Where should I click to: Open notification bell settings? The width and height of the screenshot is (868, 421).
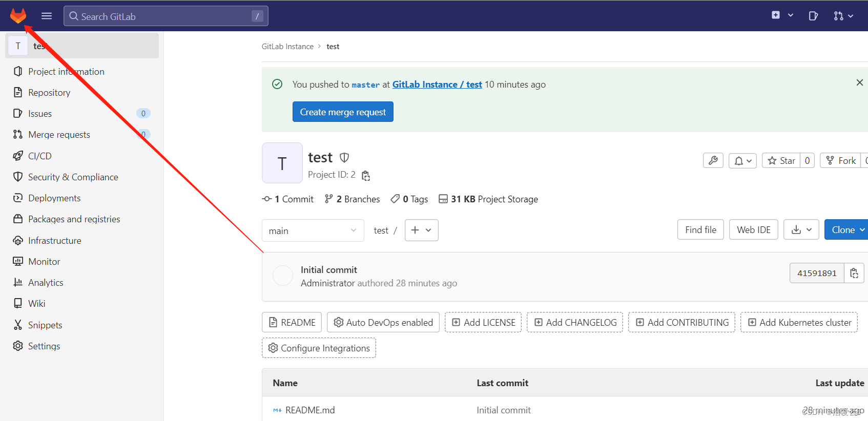[743, 161]
